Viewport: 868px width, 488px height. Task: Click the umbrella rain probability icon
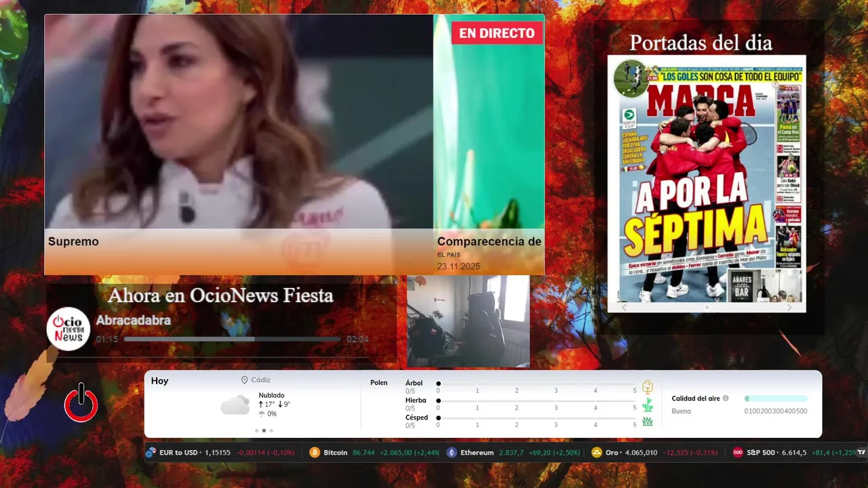coord(262,414)
